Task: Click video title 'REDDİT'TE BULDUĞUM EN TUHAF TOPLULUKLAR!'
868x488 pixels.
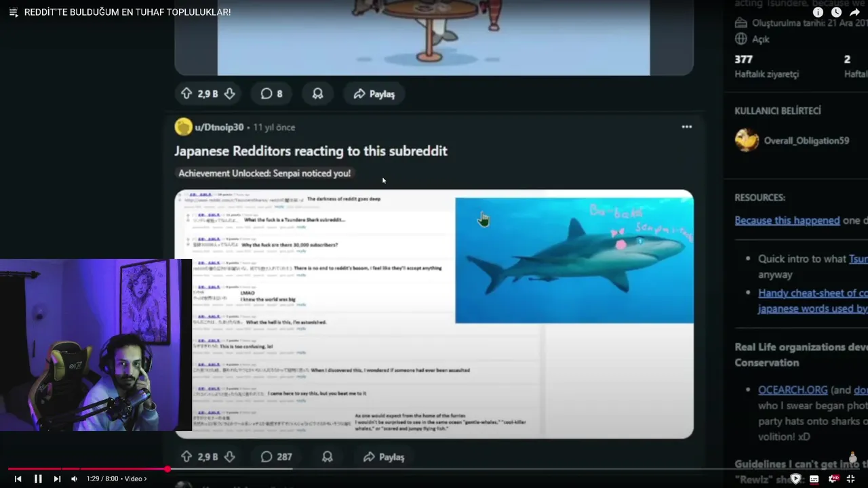Action: (127, 12)
